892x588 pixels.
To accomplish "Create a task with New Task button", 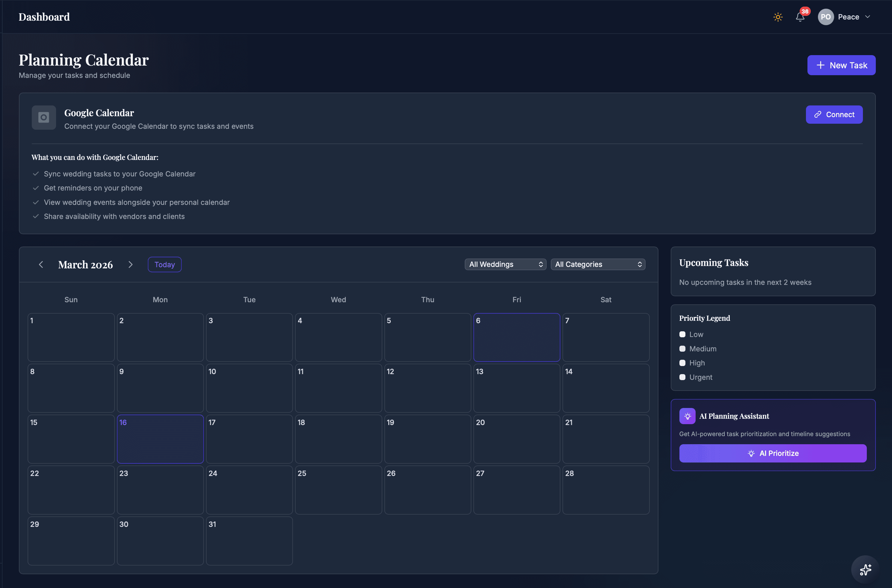I will pyautogui.click(x=841, y=65).
